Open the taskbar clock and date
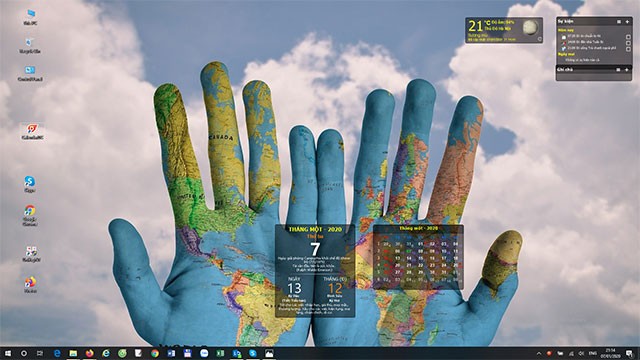 click(x=611, y=353)
